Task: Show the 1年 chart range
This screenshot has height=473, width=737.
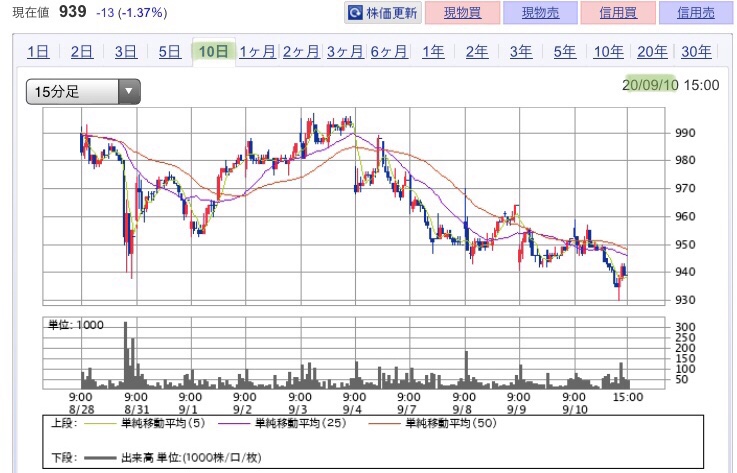Action: click(433, 51)
